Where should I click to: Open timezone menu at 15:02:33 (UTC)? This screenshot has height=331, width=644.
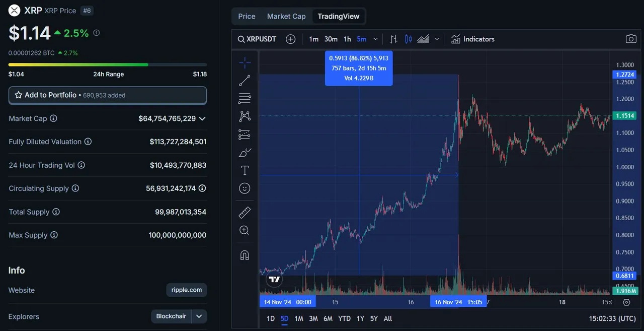point(612,318)
